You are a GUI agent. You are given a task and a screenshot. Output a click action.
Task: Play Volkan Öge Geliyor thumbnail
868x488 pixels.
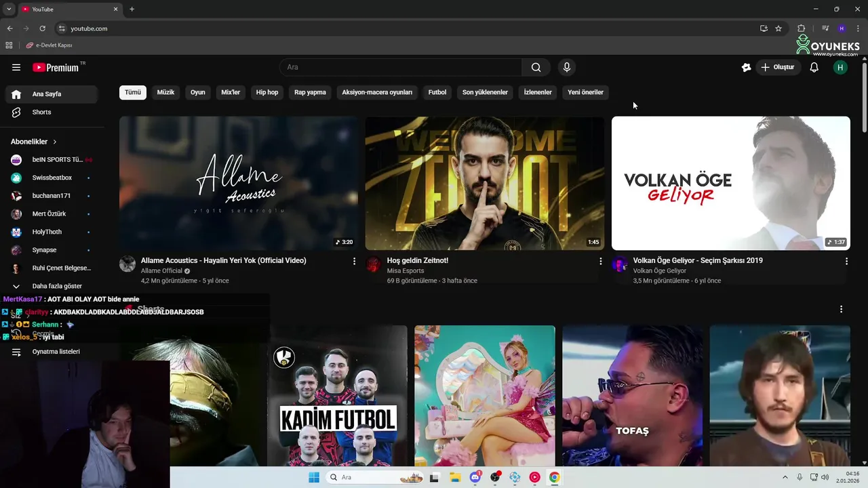point(731,183)
